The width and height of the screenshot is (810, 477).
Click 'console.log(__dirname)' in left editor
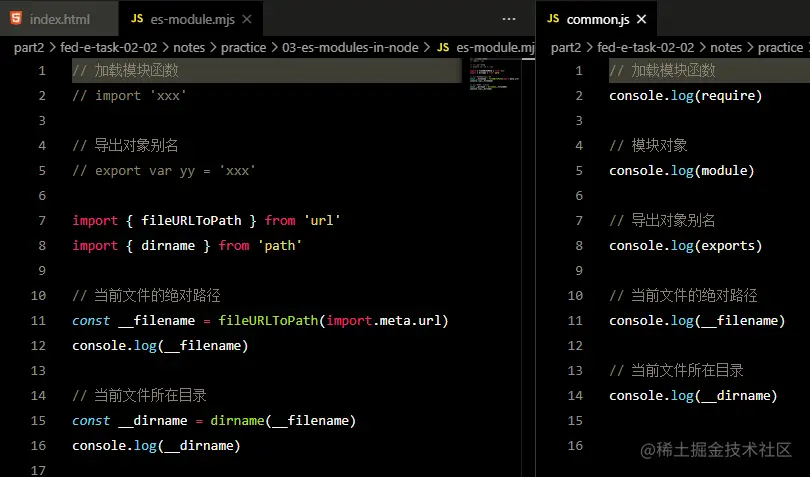pos(157,445)
